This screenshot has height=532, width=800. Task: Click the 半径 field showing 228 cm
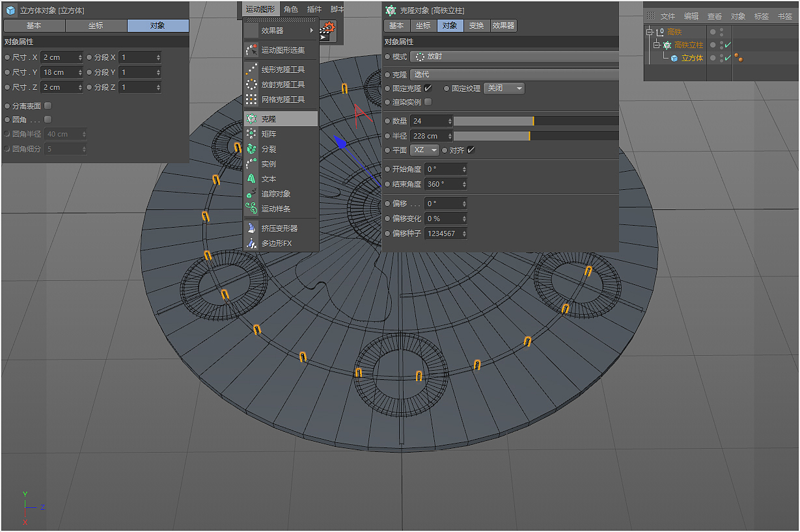(432, 136)
